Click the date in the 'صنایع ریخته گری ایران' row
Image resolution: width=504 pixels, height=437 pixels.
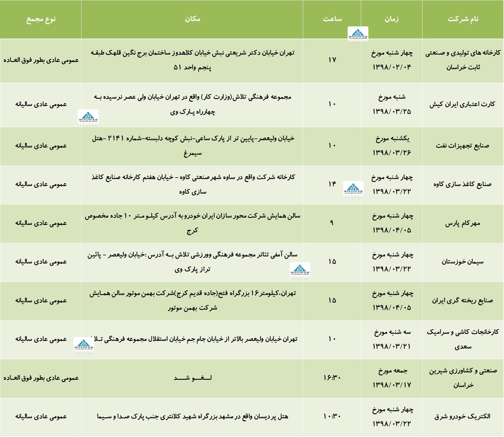click(x=392, y=301)
